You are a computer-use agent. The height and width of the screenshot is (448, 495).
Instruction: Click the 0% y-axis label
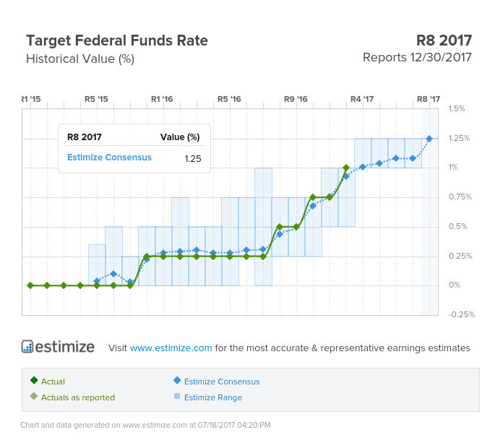[455, 285]
